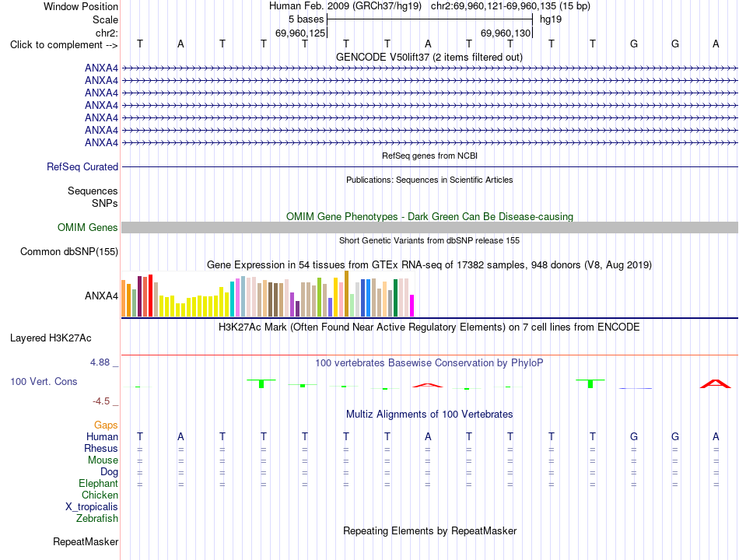Screen dimensions: 739x560
Task: Click the Elephant alignment row label
Action: [99, 484]
